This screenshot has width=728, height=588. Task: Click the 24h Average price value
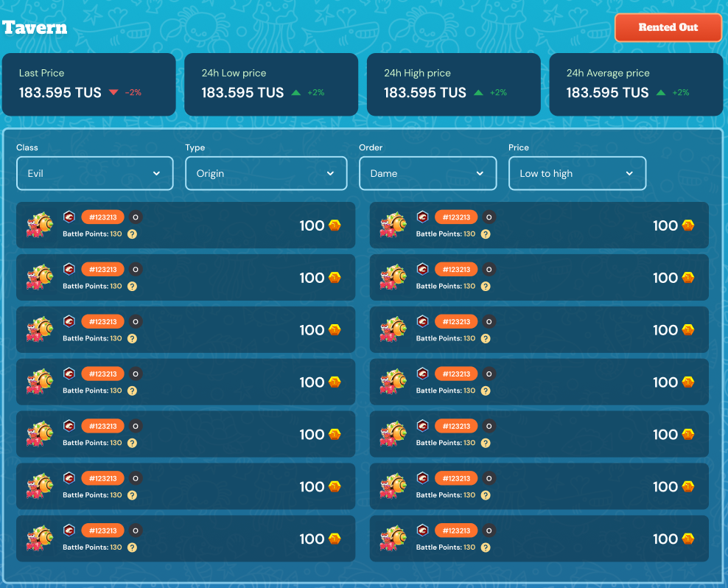[607, 92]
